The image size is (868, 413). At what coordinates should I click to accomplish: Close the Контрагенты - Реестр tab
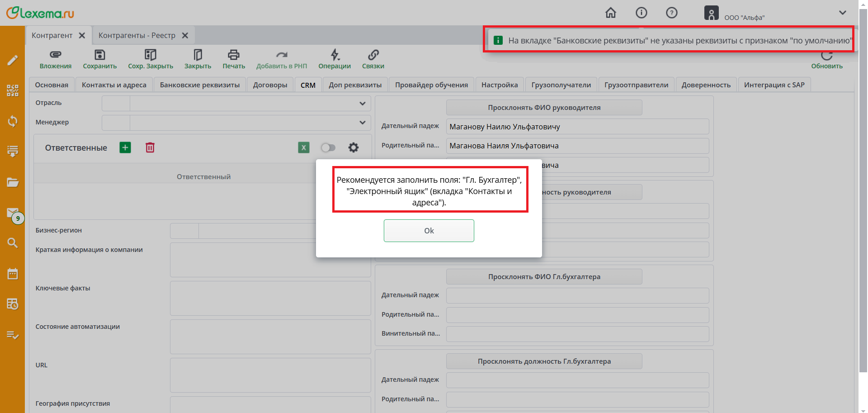click(185, 36)
